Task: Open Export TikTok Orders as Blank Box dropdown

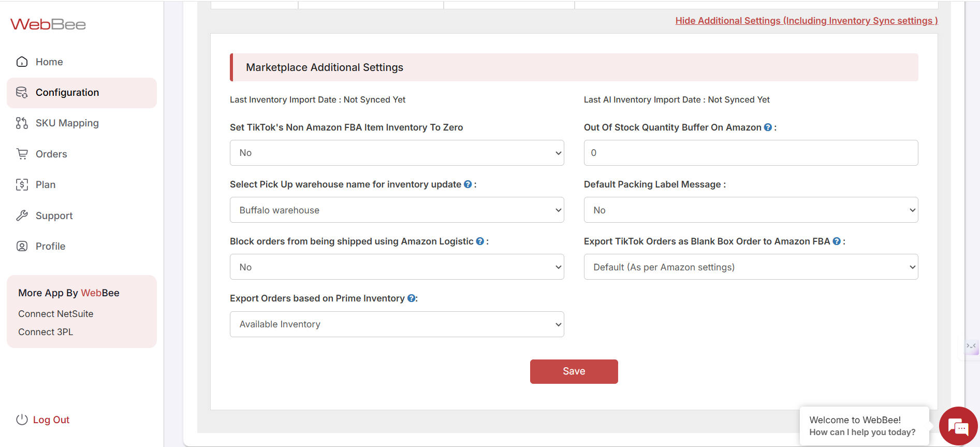Action: [x=751, y=267]
